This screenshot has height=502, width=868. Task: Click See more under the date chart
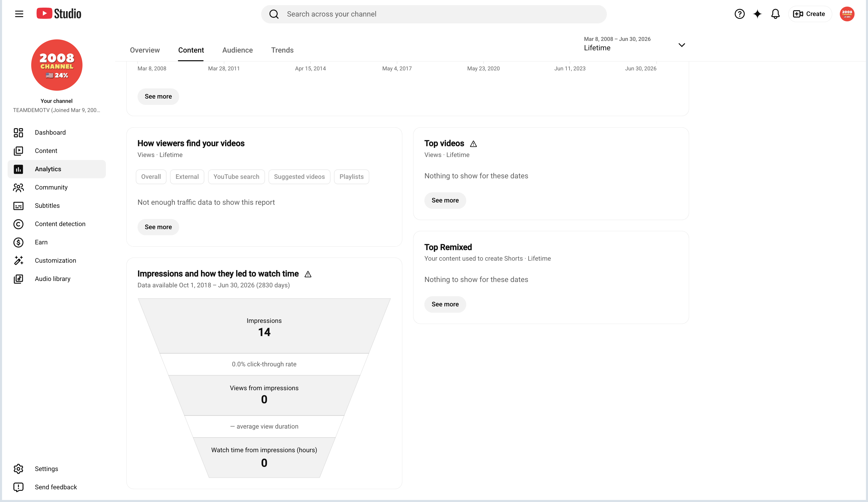tap(158, 97)
